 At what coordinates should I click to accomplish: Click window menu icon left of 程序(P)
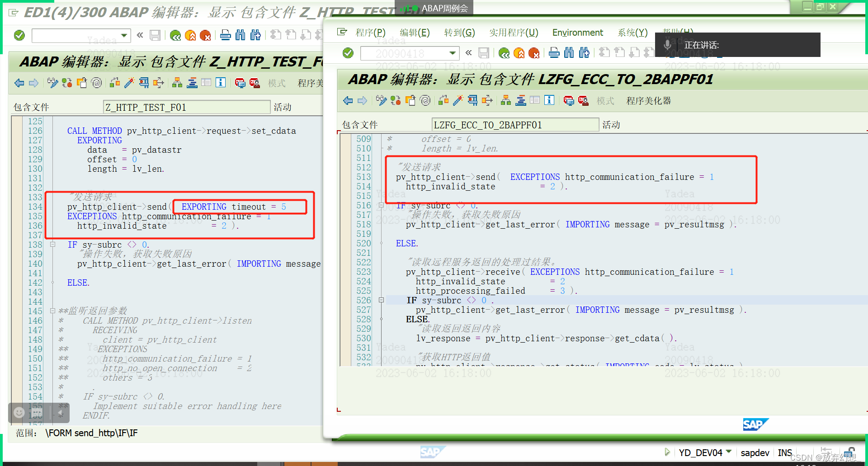(342, 32)
